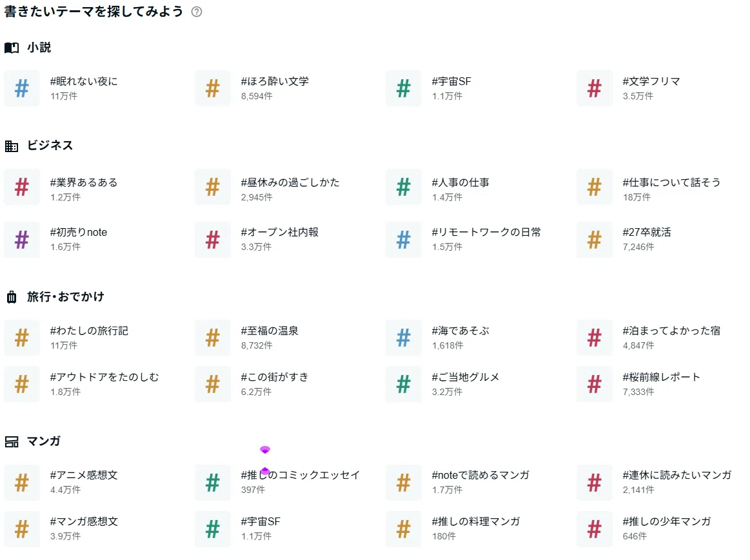Click the orange hashtag icon for 至福の温泉
Viewport: 750px width, 560px height.
tap(213, 338)
